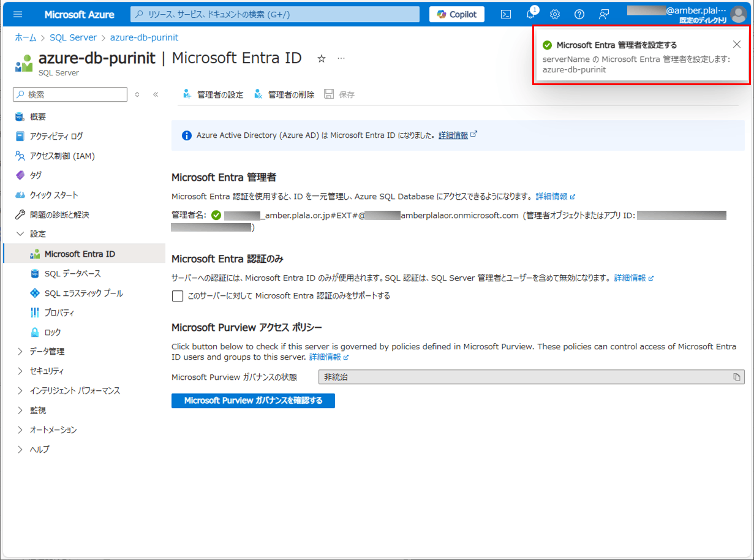Open Cloud Shell from the top bar

click(506, 14)
